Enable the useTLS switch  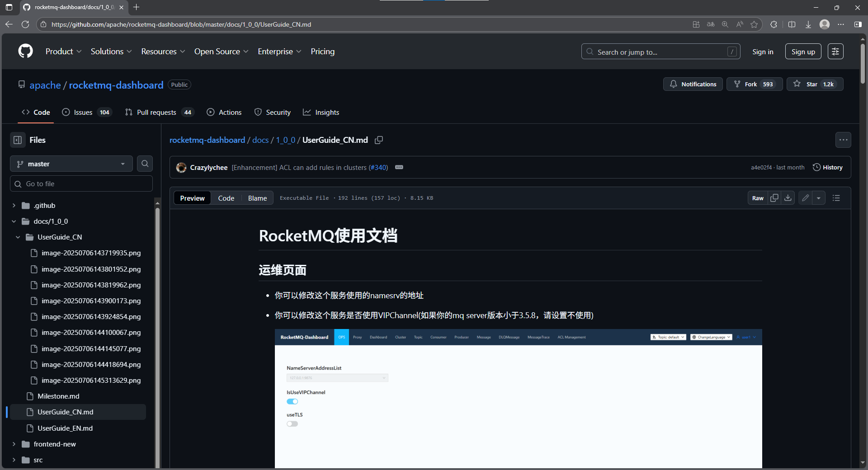(292, 424)
